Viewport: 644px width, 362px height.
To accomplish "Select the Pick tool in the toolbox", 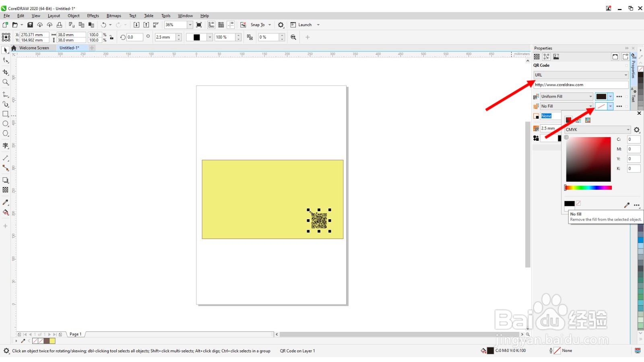I will click(x=5, y=50).
